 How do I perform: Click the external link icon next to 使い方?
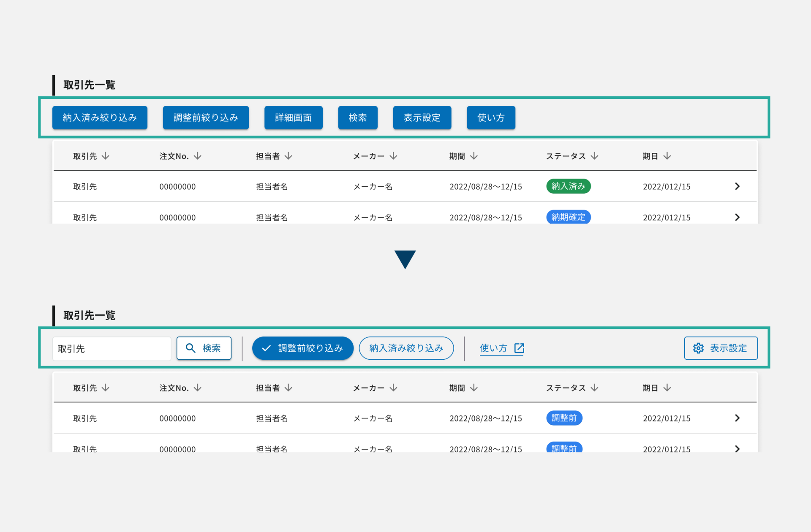point(519,348)
